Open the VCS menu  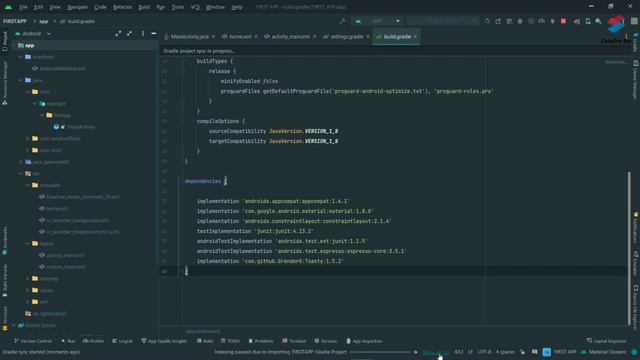195,7
